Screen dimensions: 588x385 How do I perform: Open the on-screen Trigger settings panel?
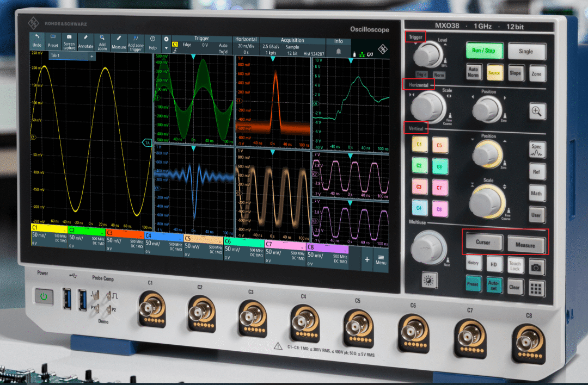click(202, 46)
